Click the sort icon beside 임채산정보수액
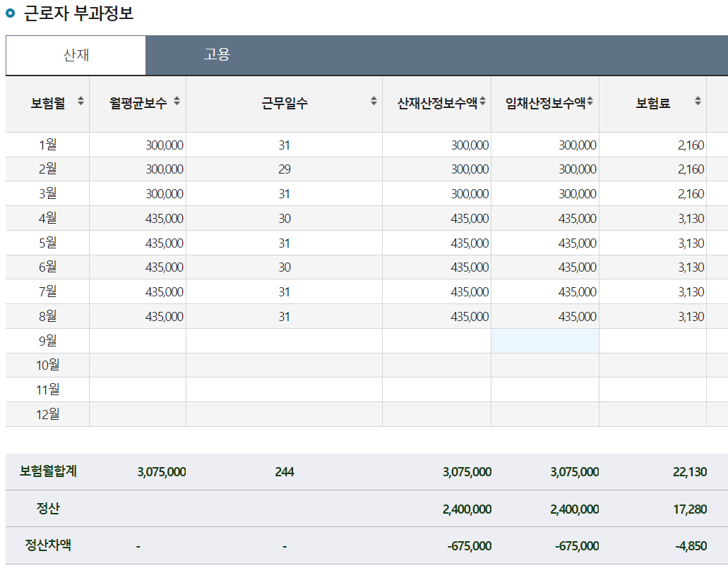 (x=590, y=102)
